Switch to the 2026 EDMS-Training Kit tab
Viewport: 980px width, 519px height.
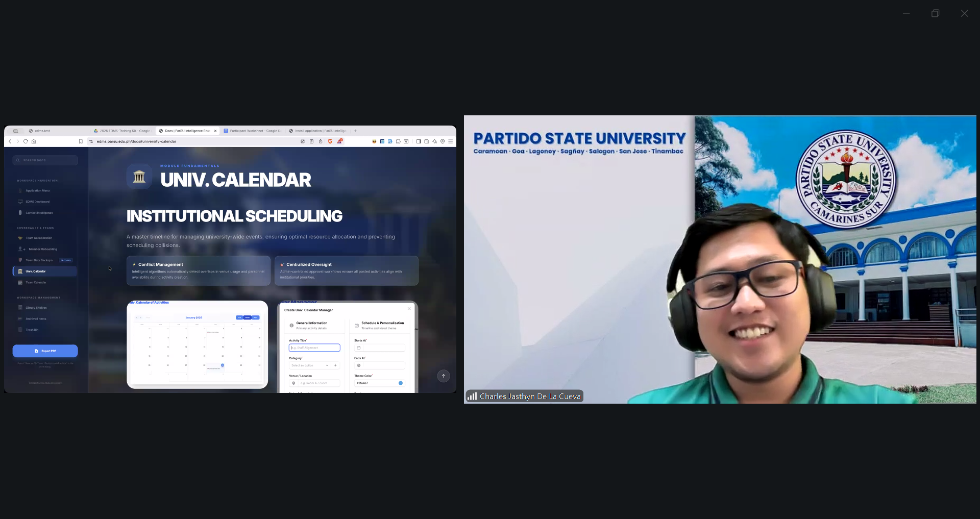(x=122, y=131)
